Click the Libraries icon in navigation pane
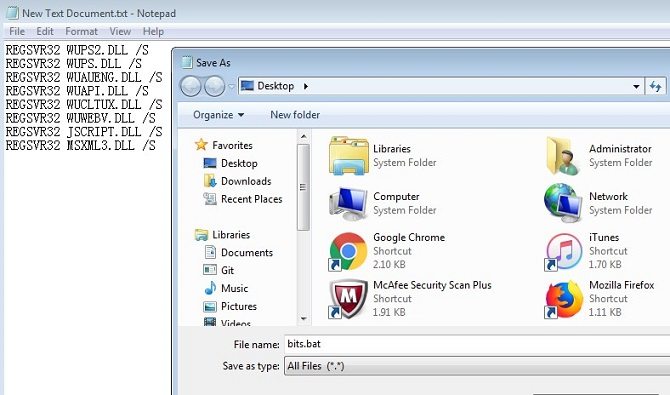Screen dimensions: 670x395 point(201,235)
